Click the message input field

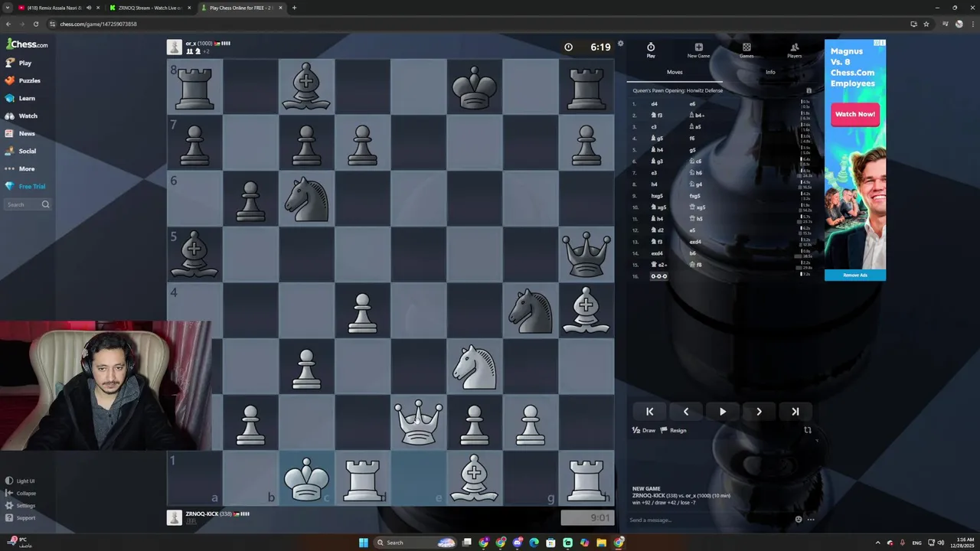tap(708, 520)
